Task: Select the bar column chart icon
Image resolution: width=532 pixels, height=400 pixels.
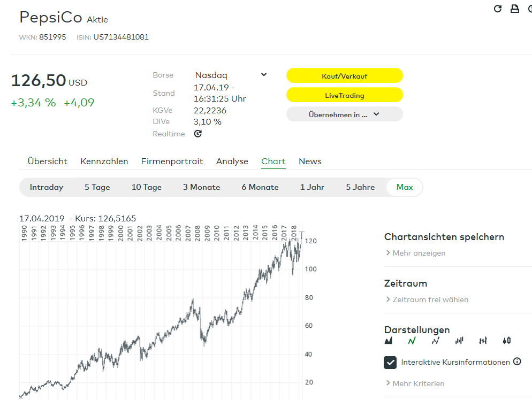Action: [x=459, y=340]
